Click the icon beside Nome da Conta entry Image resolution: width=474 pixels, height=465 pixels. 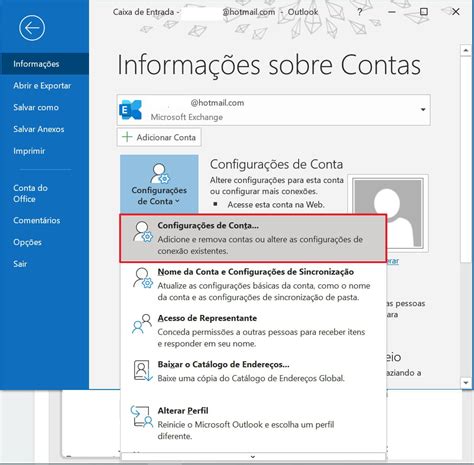click(143, 278)
